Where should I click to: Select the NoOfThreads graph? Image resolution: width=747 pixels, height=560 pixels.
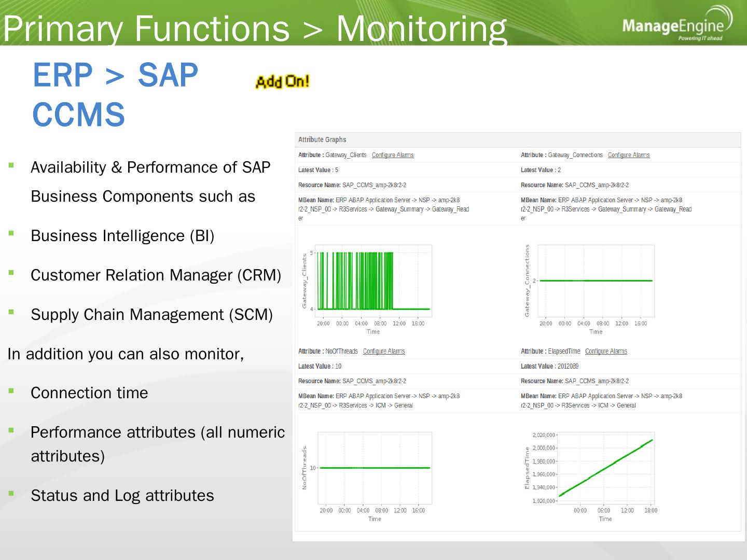(x=367, y=477)
